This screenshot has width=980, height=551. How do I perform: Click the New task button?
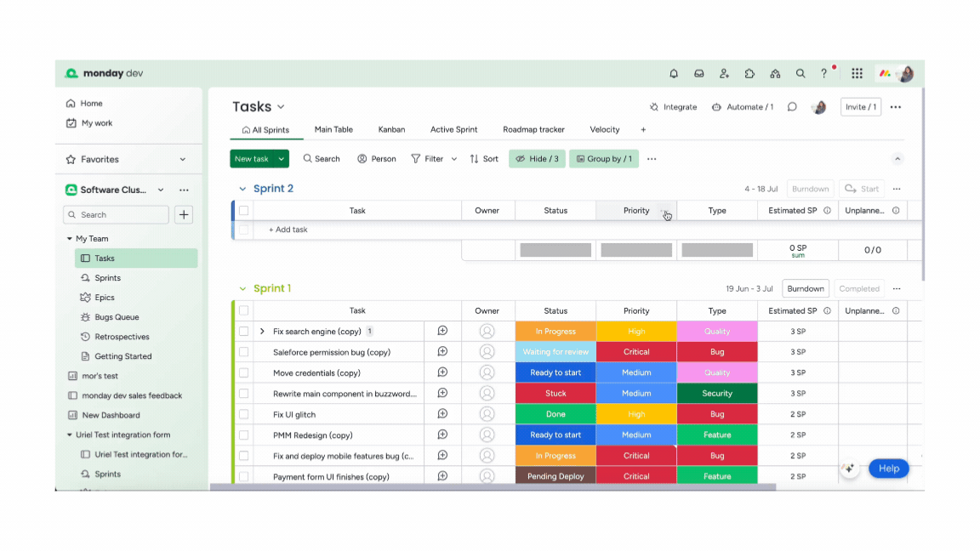[252, 159]
